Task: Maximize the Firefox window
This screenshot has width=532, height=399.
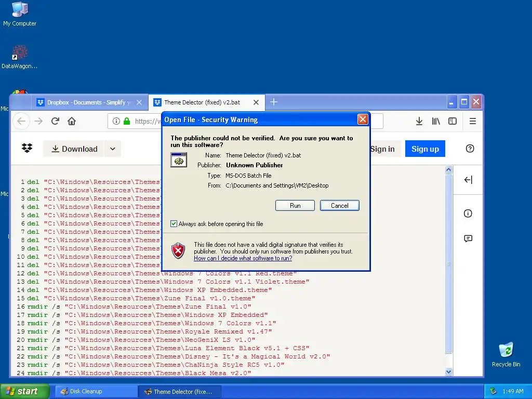Action: tap(464, 102)
